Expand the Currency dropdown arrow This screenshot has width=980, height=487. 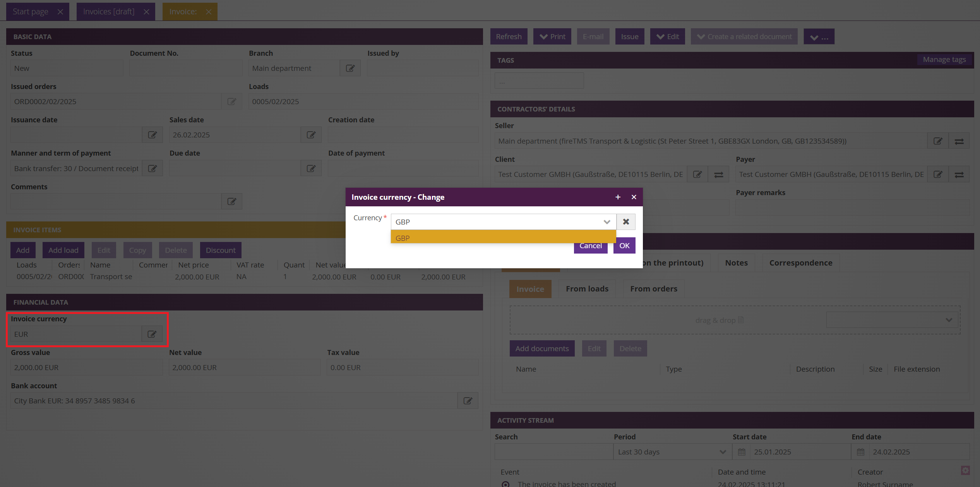[607, 222]
